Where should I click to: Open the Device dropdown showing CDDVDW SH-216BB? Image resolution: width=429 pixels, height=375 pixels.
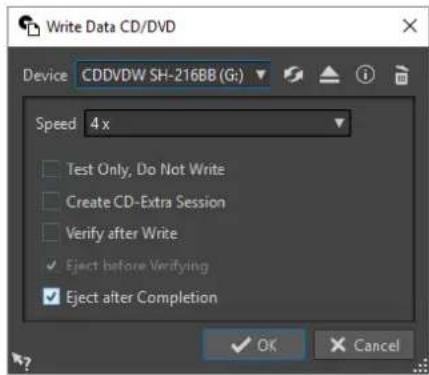[x=173, y=75]
